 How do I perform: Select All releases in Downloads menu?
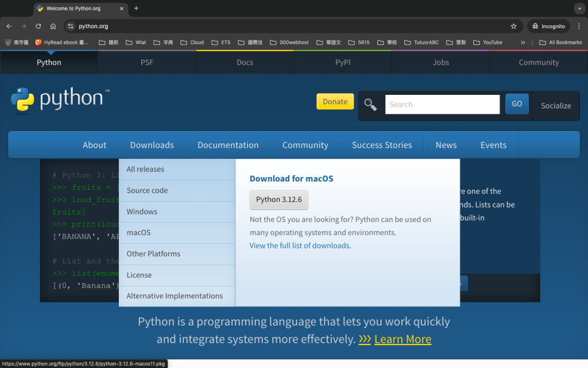point(177,170)
